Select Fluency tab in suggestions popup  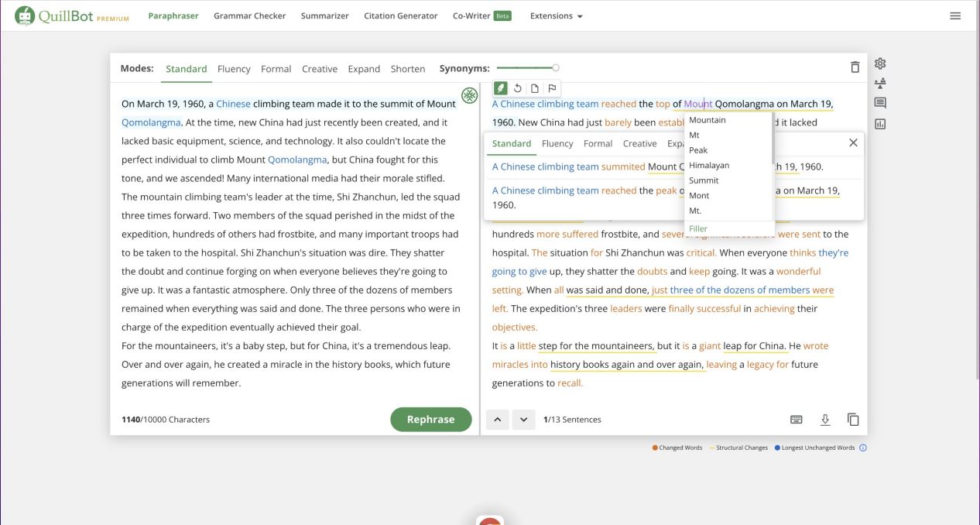pyautogui.click(x=557, y=143)
